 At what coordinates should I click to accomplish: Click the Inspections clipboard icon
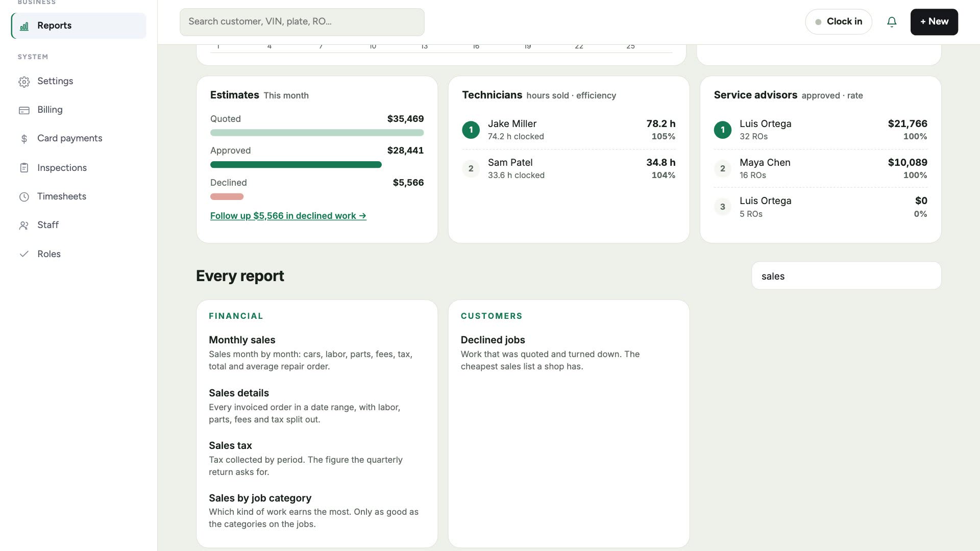[24, 168]
